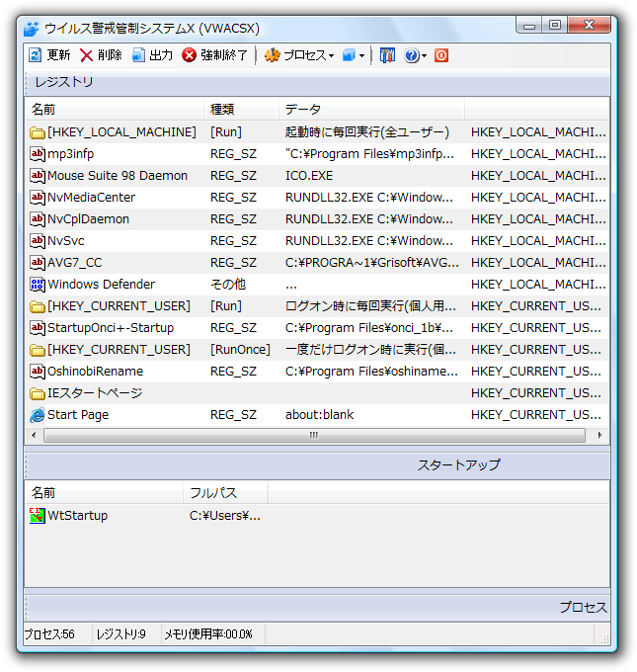The height and width of the screenshot is (672, 637).
Task: Click the レジストリ panel header
Action: [317, 82]
